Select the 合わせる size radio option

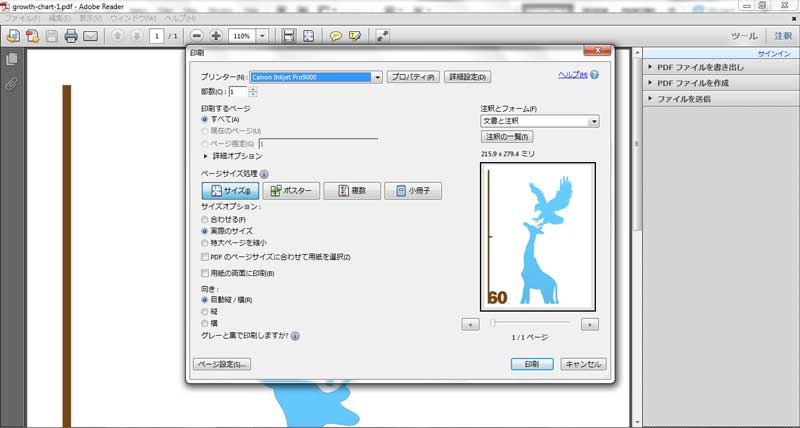205,218
